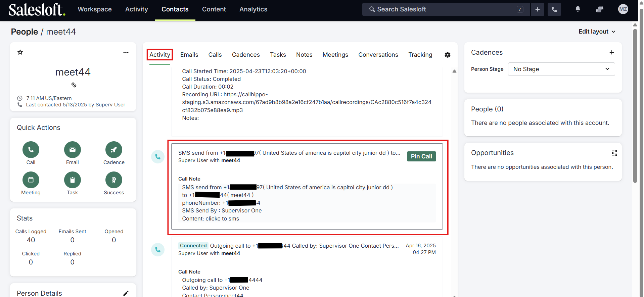Switch to the Cadences tab
644x297 pixels.
pos(246,55)
